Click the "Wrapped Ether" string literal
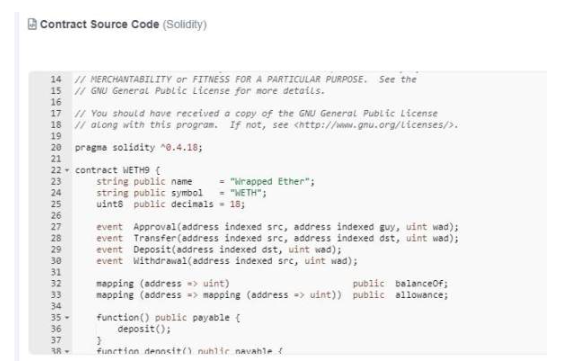Image resolution: width=563 pixels, height=361 pixels. pyautogui.click(x=270, y=182)
